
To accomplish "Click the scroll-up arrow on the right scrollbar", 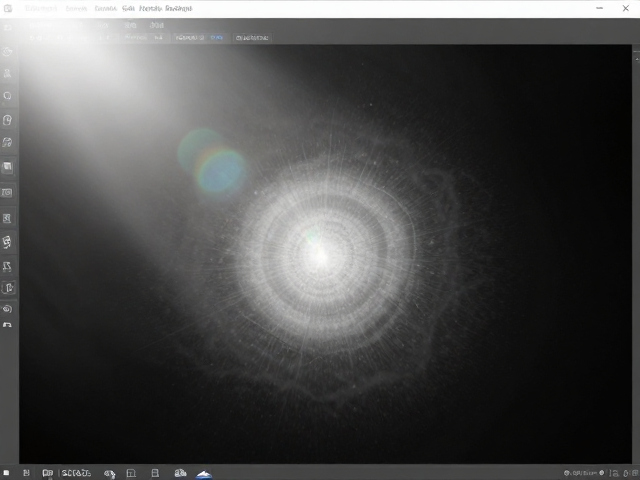I will click(636, 59).
